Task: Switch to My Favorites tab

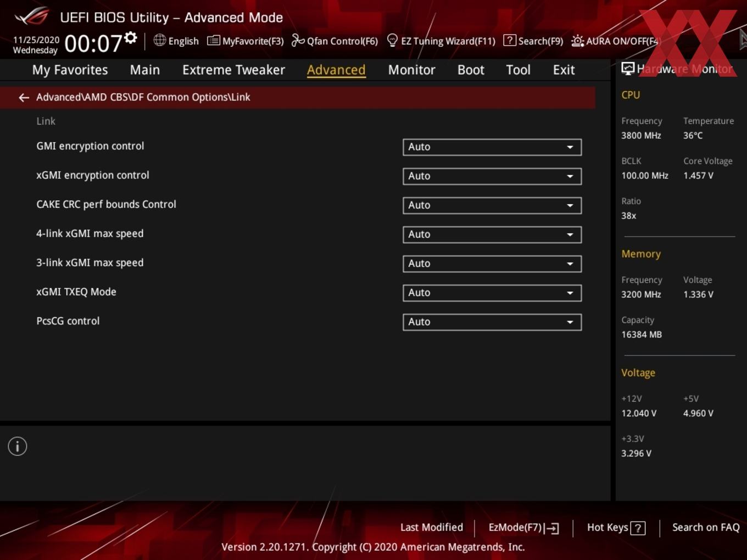Action: click(x=70, y=70)
